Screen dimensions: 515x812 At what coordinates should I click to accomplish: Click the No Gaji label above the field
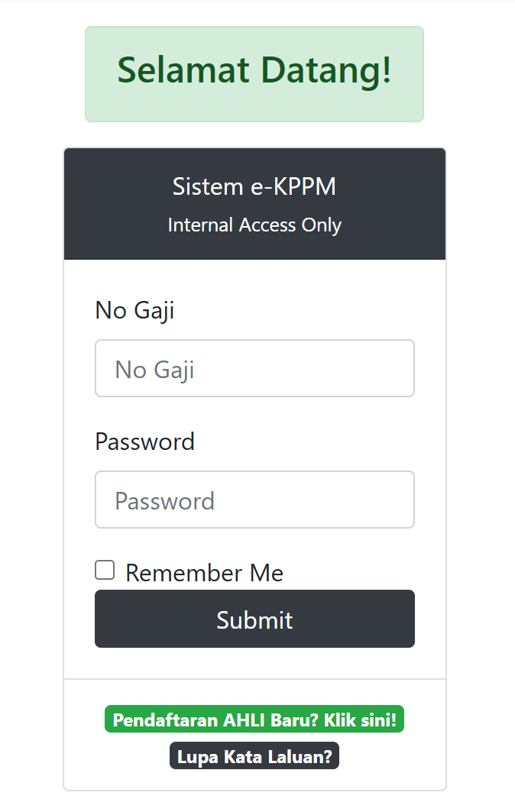coord(134,310)
